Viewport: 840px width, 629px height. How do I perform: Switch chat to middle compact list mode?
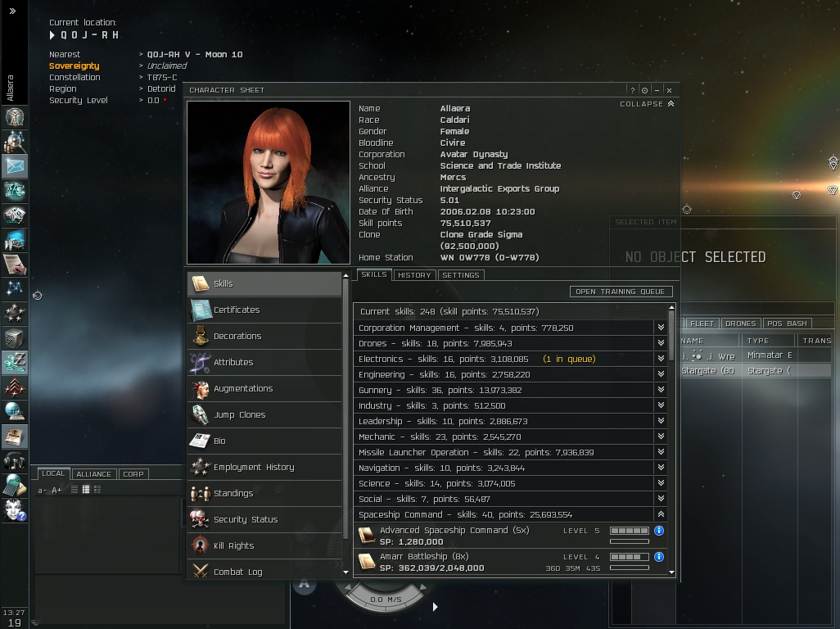tap(86, 490)
